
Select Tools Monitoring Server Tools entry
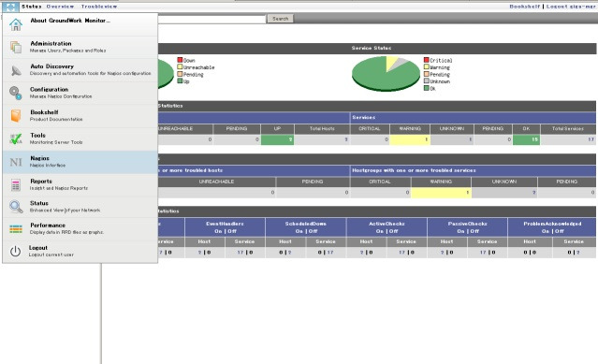tap(80, 139)
